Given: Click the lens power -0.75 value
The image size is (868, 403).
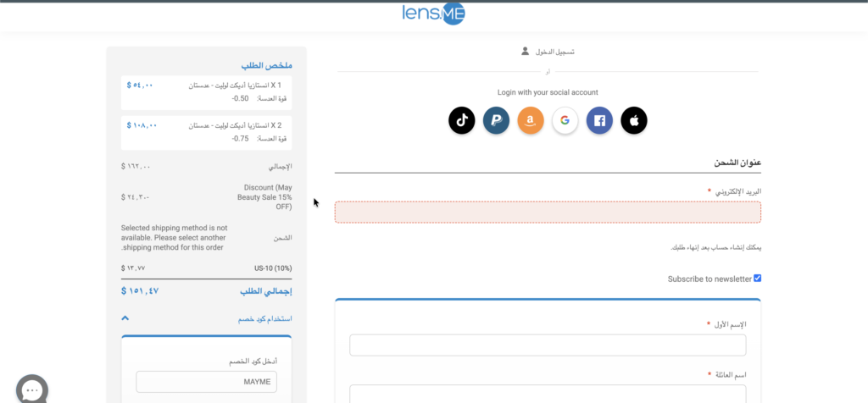Looking at the screenshot, I should (x=240, y=139).
